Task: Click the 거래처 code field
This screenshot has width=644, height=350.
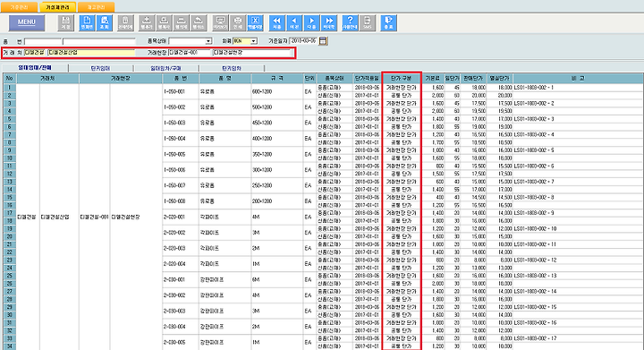Action: [35, 53]
